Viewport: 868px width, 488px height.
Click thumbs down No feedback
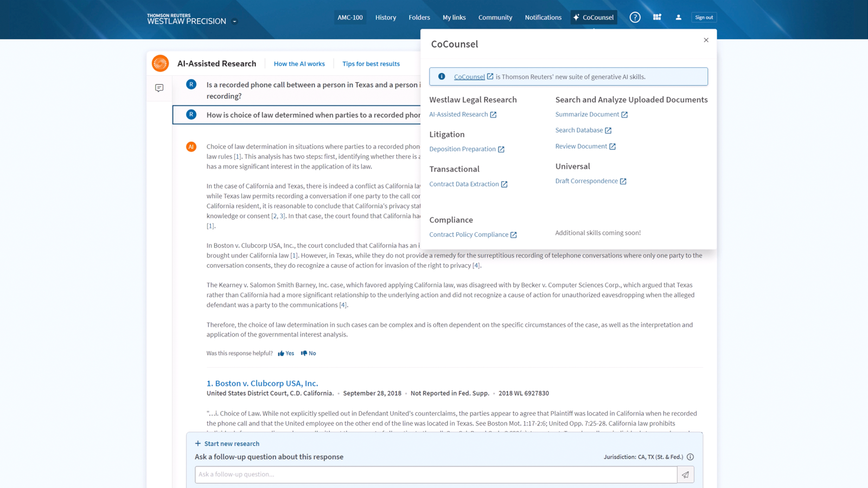309,354
